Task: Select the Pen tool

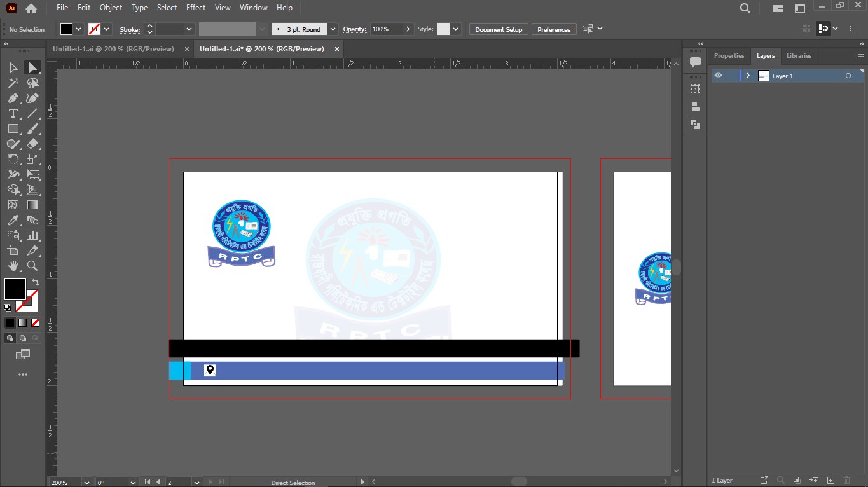Action: pyautogui.click(x=13, y=98)
